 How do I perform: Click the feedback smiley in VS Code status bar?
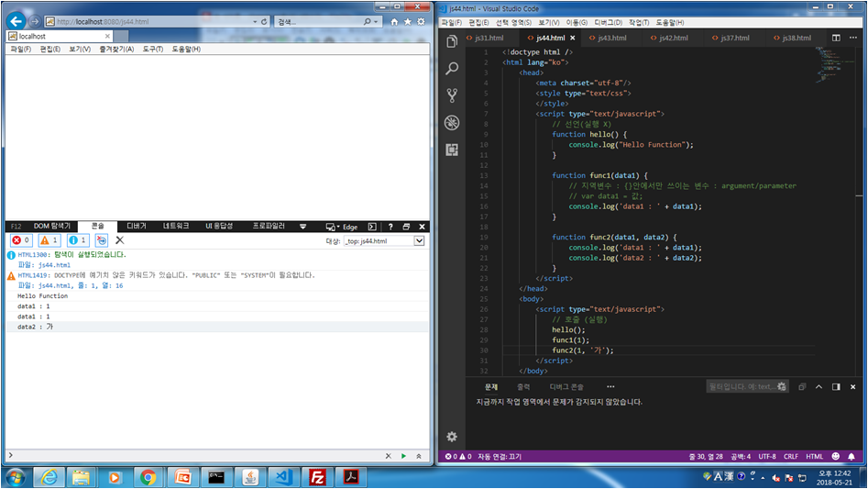pos(835,456)
